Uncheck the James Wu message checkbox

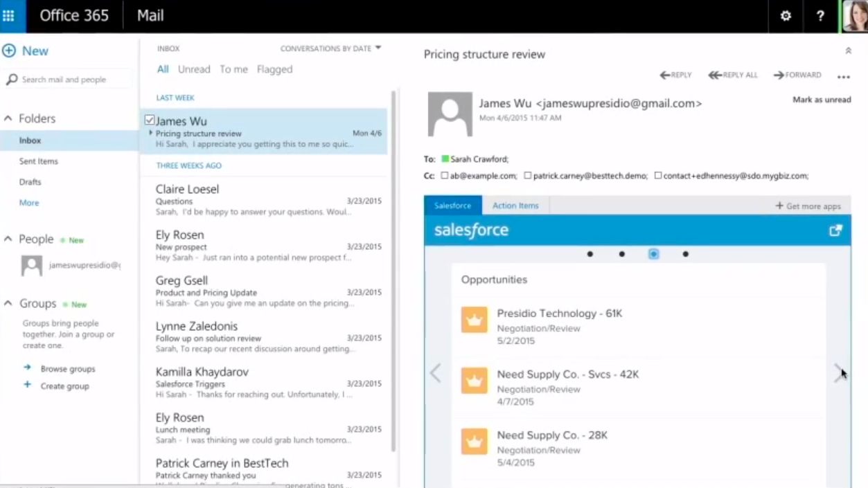click(150, 120)
